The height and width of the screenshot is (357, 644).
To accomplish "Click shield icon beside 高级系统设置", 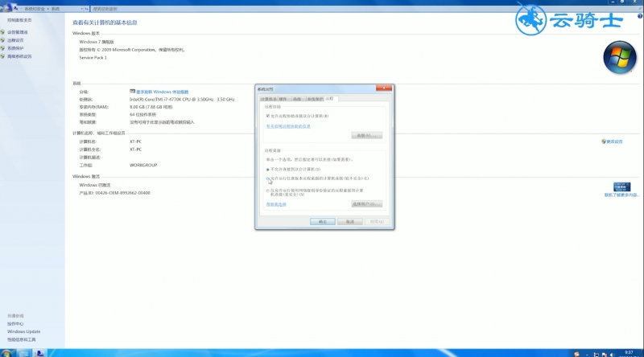I will pos(3,56).
